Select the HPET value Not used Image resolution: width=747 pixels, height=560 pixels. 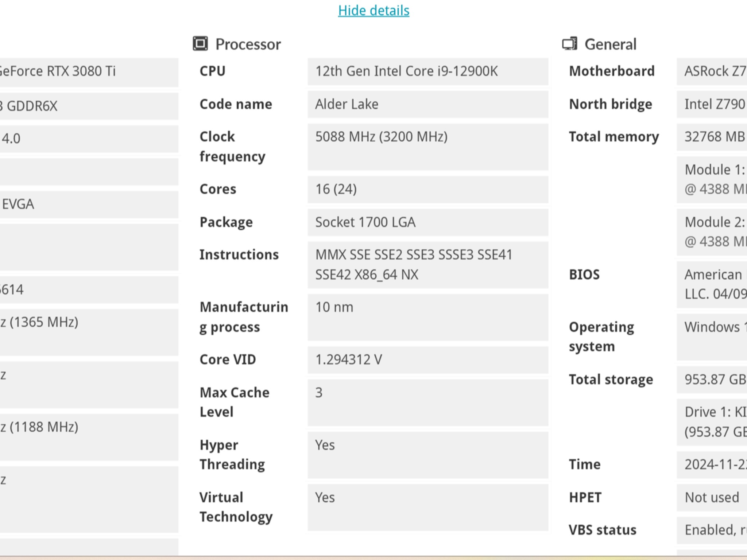(712, 498)
